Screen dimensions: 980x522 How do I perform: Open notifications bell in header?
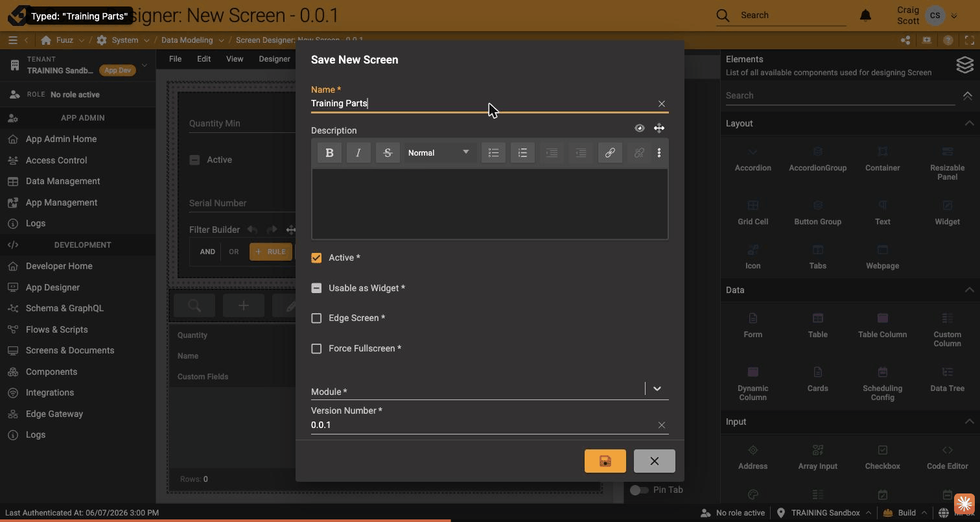(x=865, y=15)
